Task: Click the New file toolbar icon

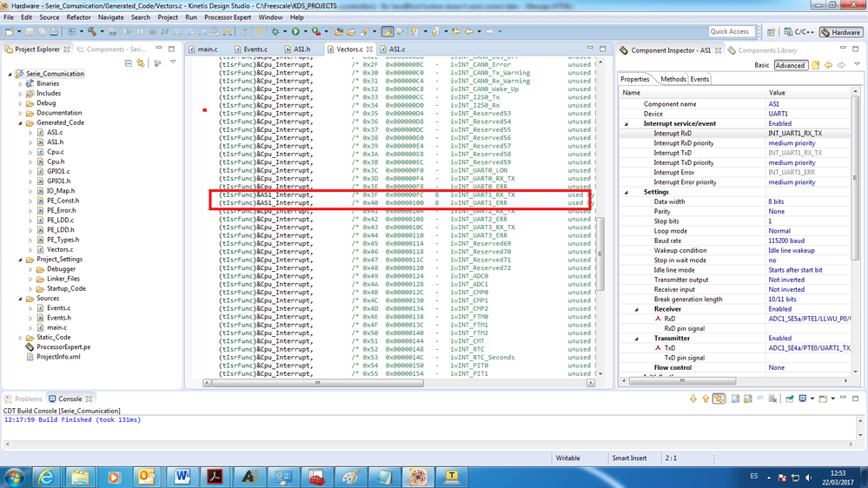Action: [10, 31]
